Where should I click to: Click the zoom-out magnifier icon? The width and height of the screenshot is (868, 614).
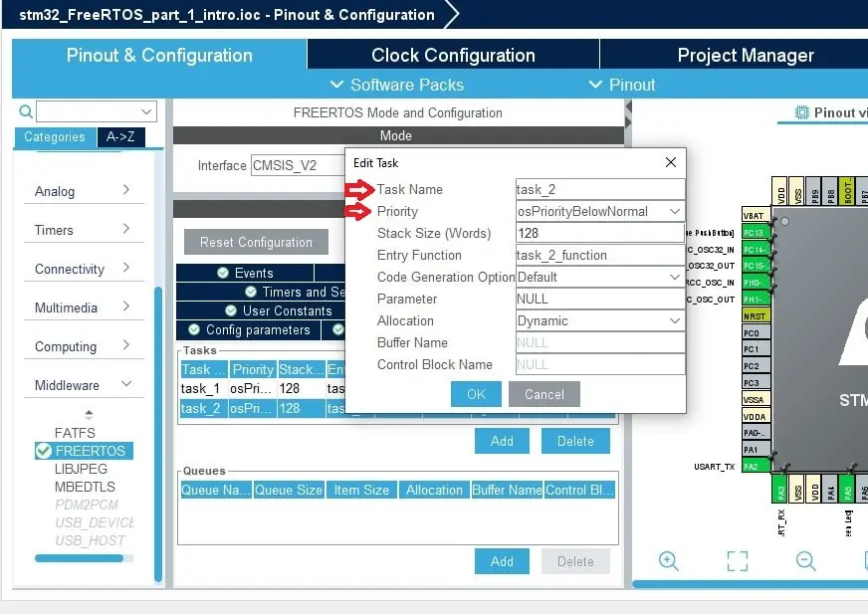point(803,561)
